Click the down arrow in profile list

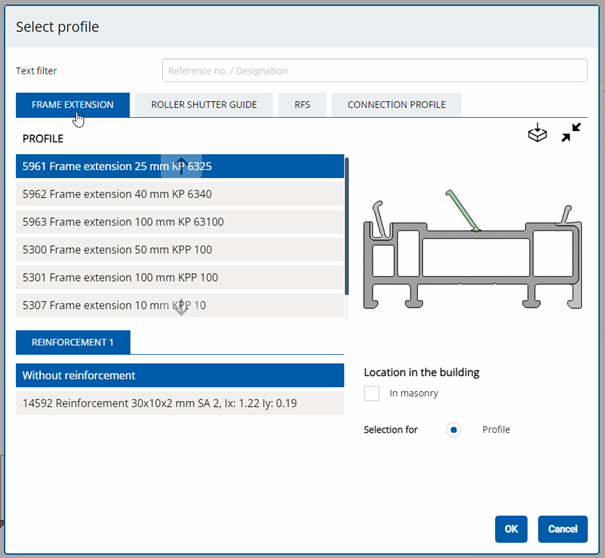click(181, 308)
